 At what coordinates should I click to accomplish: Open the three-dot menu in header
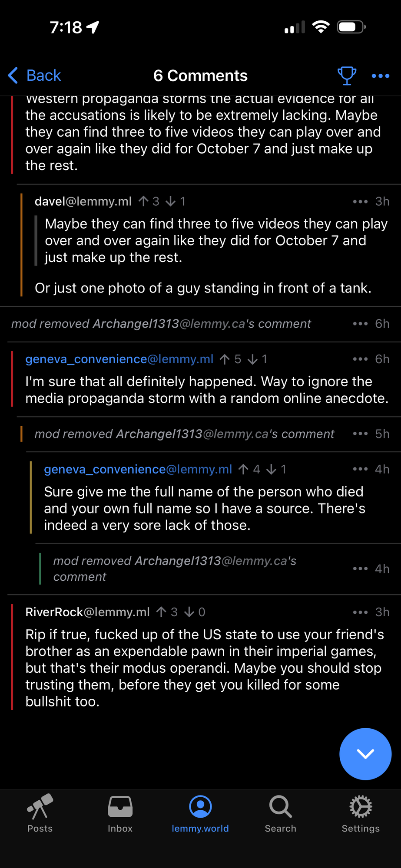381,76
